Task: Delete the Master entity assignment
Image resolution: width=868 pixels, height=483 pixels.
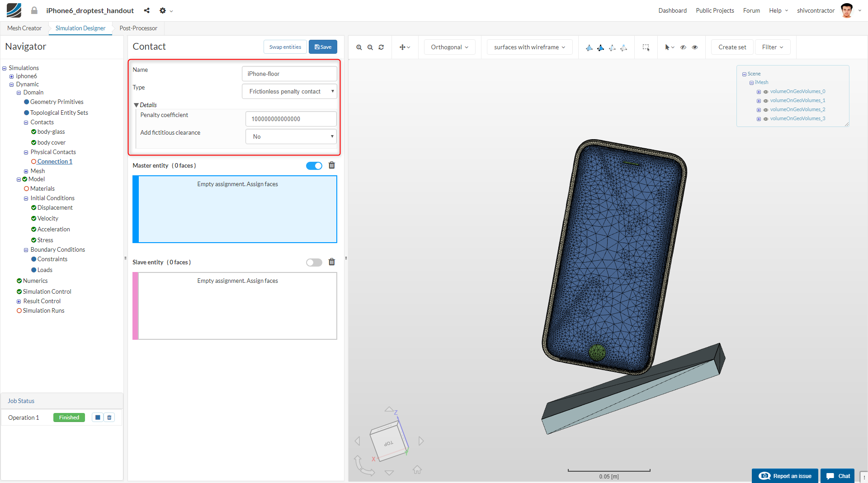Action: click(332, 165)
